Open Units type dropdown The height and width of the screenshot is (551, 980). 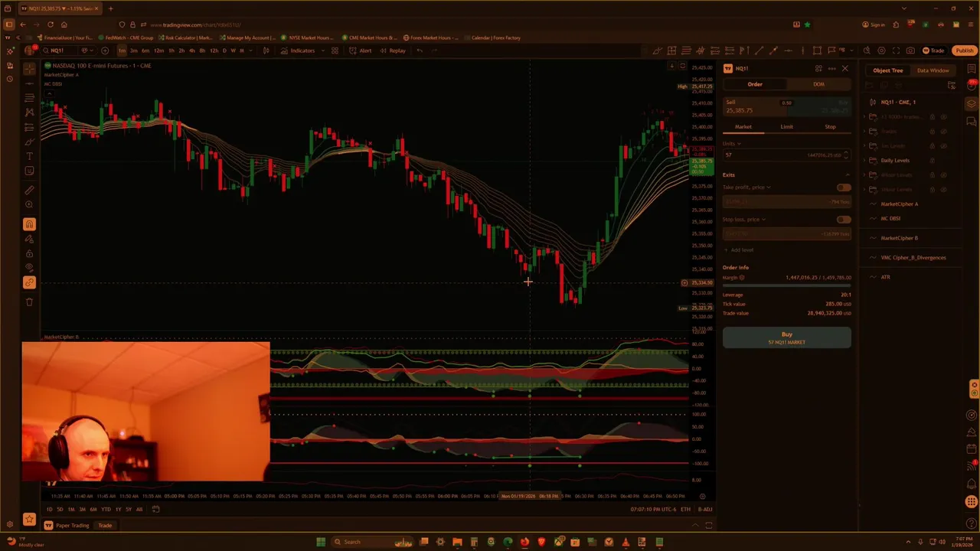tap(732, 144)
